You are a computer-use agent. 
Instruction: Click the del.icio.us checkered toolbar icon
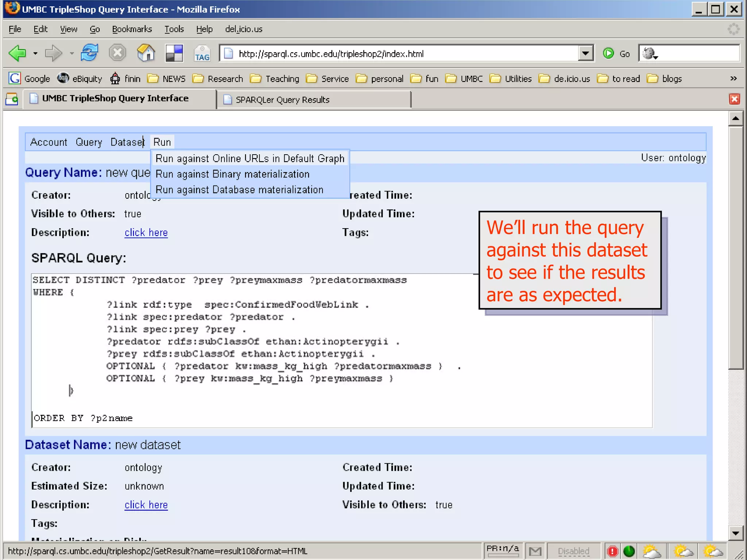[x=174, y=53]
